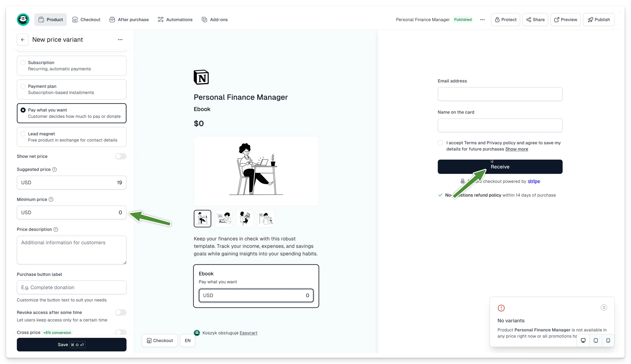The image size is (631, 364).
Task: Click the +6% conversion badge
Action: point(57,333)
